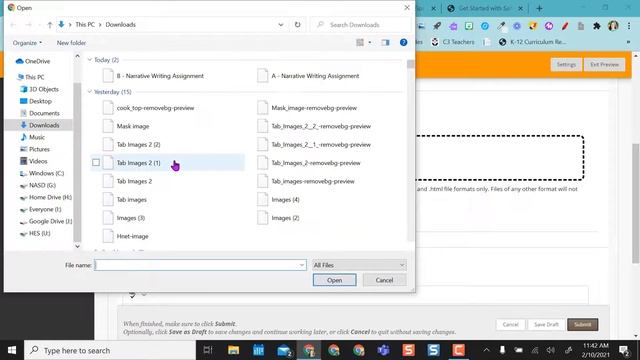Open the Chrome profile avatar
Image resolution: width=640 pixels, height=360 pixels.
613,26
